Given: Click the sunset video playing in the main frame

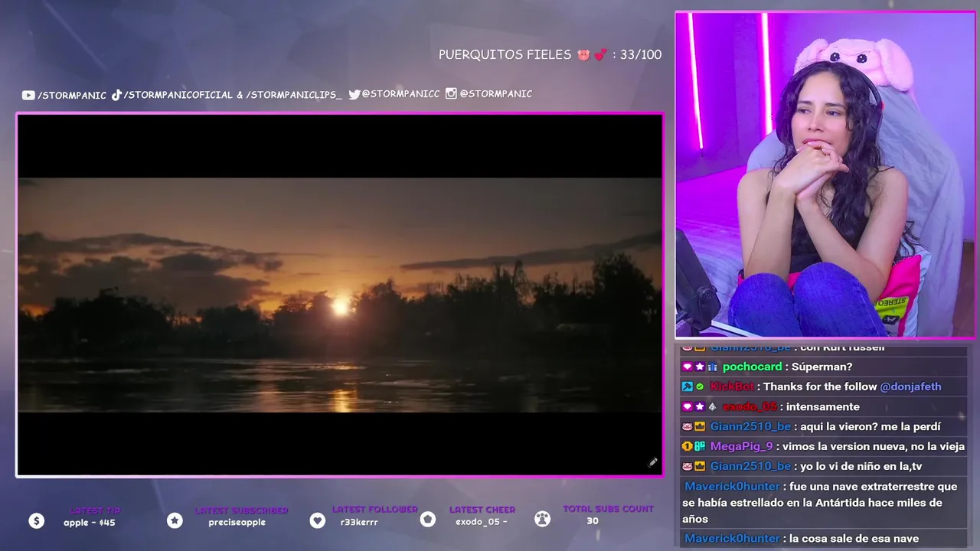Looking at the screenshot, I should (340, 295).
